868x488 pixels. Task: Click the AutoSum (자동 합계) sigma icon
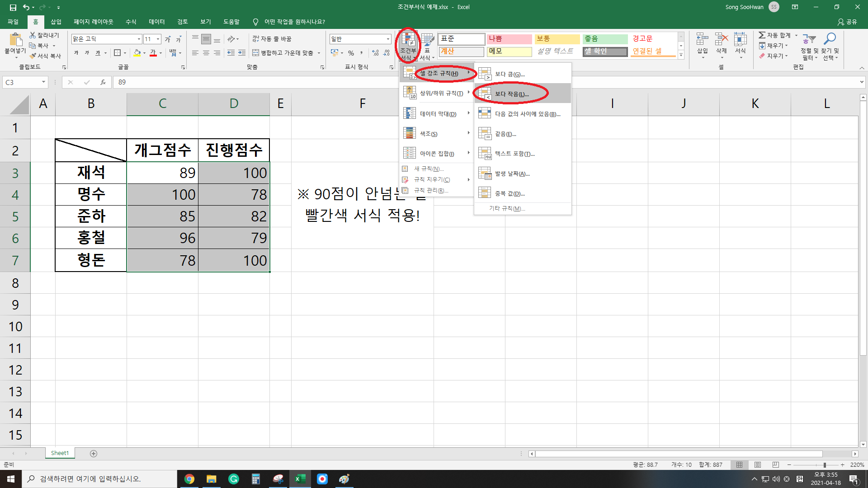point(762,35)
